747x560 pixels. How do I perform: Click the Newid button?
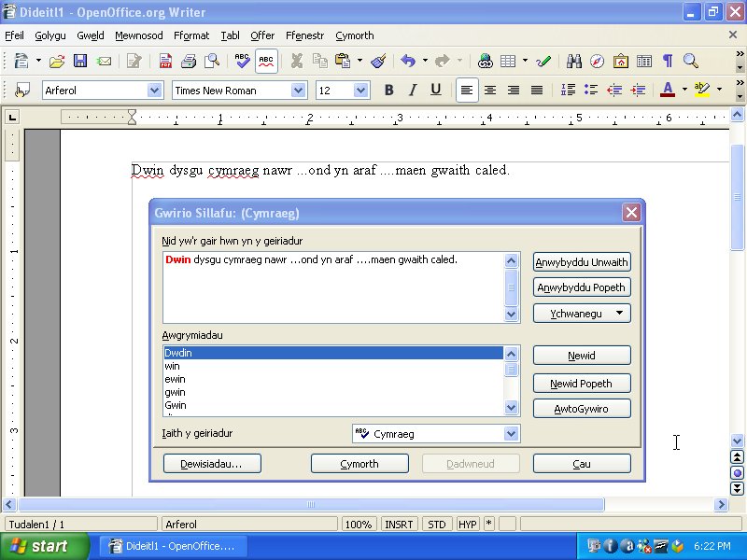[x=582, y=356]
